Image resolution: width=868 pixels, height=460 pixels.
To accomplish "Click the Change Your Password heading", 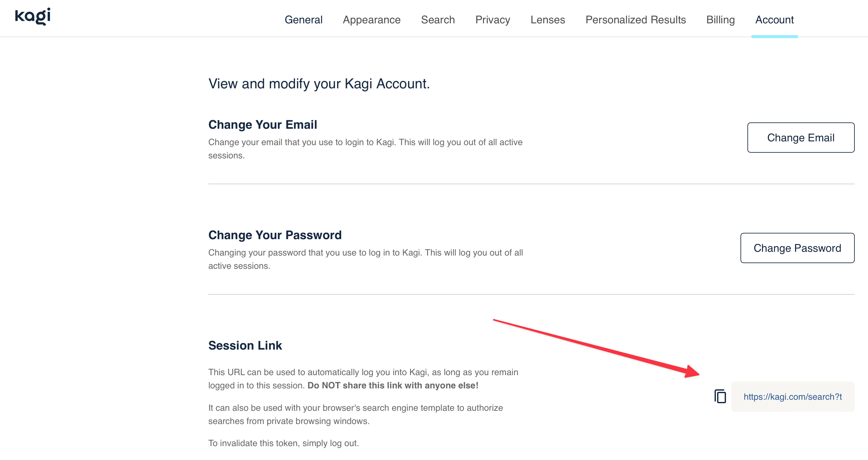I will (275, 235).
